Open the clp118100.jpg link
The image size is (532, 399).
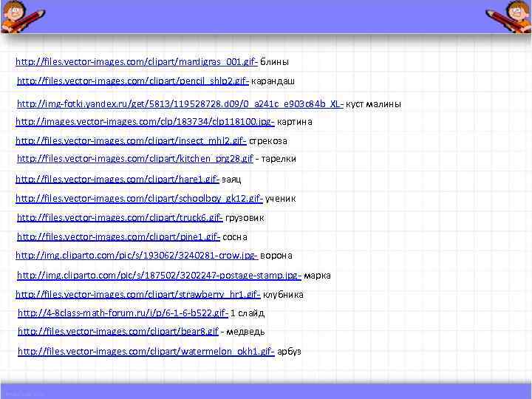[146, 121]
